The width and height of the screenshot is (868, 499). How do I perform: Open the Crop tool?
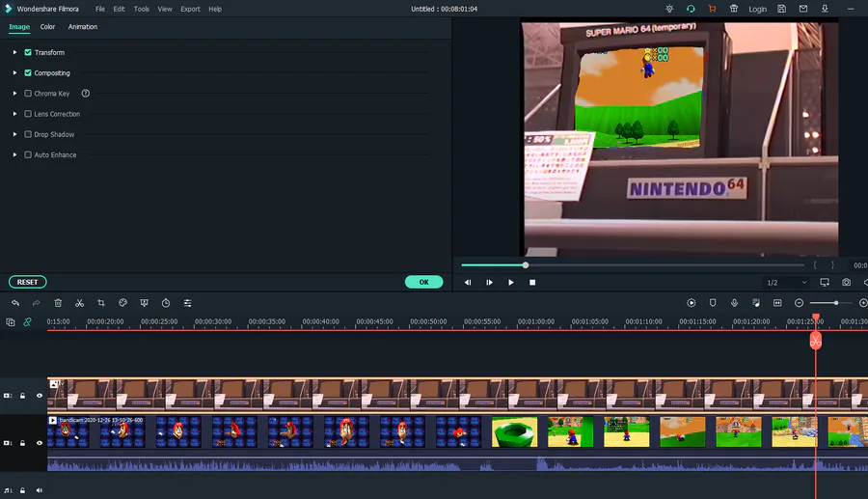coord(101,303)
